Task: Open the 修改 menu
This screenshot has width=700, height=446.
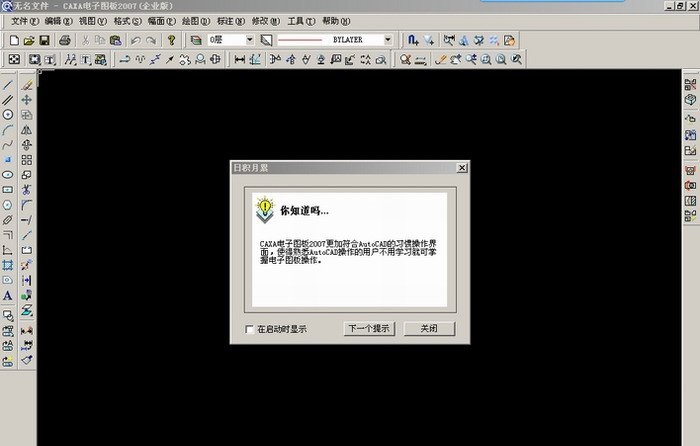Action: [266, 21]
